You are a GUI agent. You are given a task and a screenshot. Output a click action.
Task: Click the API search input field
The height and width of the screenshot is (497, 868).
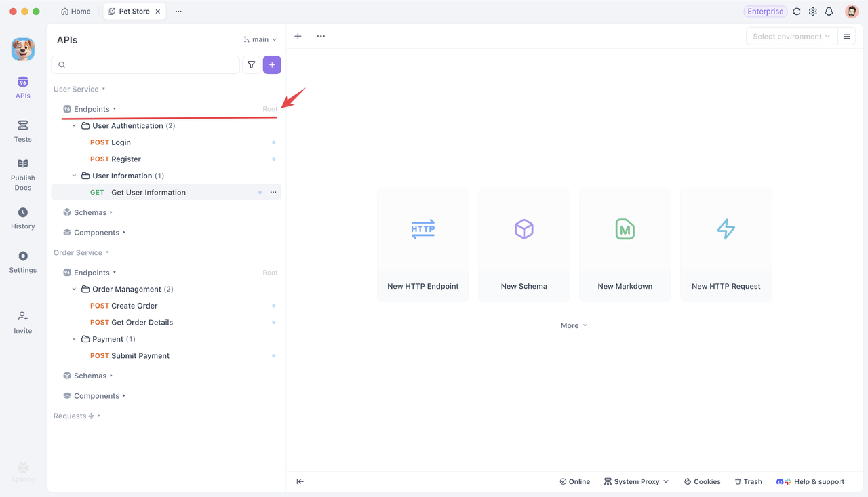click(151, 65)
